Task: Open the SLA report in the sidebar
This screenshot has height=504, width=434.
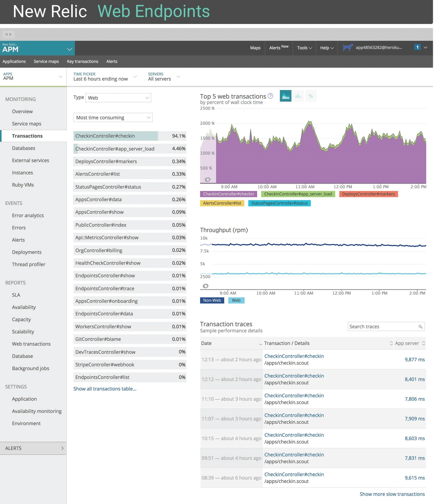Action: (16, 295)
